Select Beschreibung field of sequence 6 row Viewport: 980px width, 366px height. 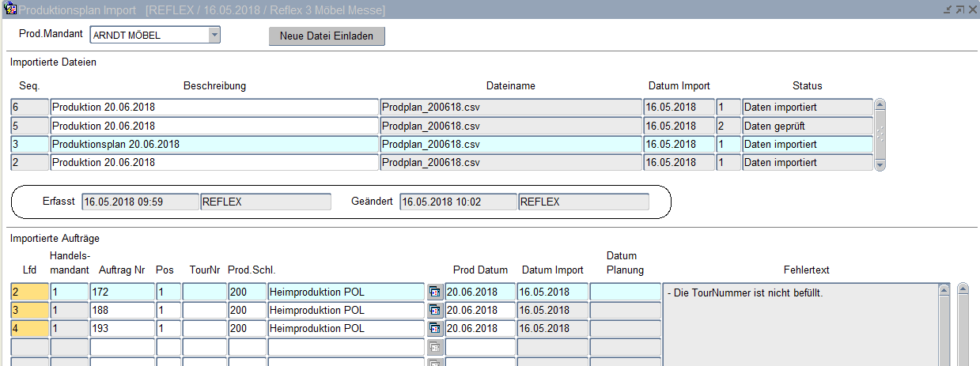[214, 108]
